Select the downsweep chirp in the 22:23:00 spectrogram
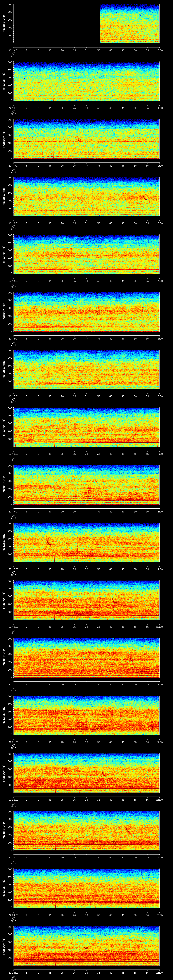This screenshot has height=980, width=173. click(128, 830)
